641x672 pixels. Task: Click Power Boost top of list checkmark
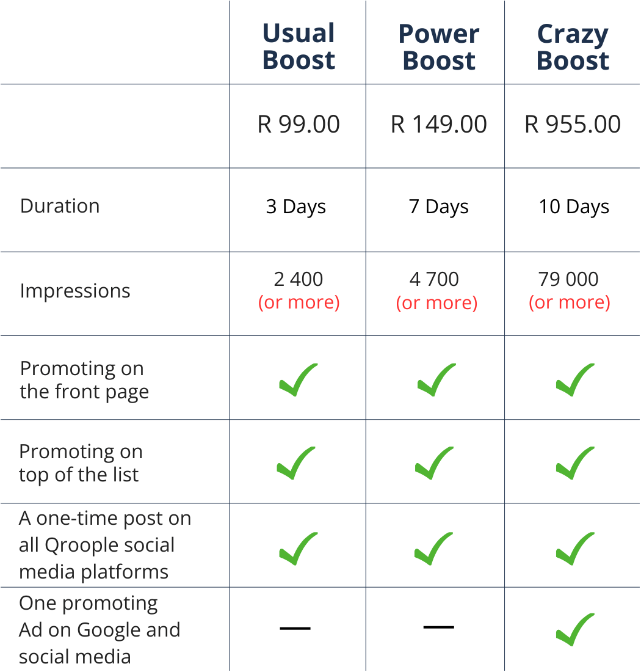[435, 463]
